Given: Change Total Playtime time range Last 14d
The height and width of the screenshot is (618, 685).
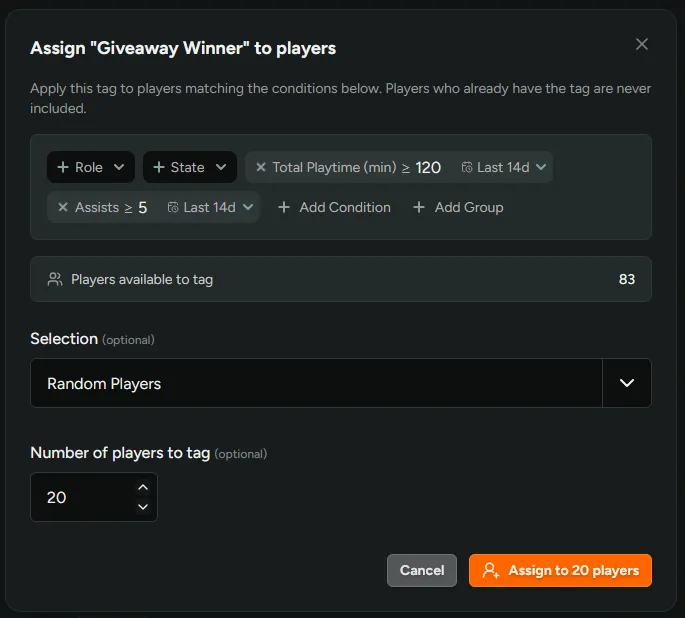Looking at the screenshot, I should [503, 167].
